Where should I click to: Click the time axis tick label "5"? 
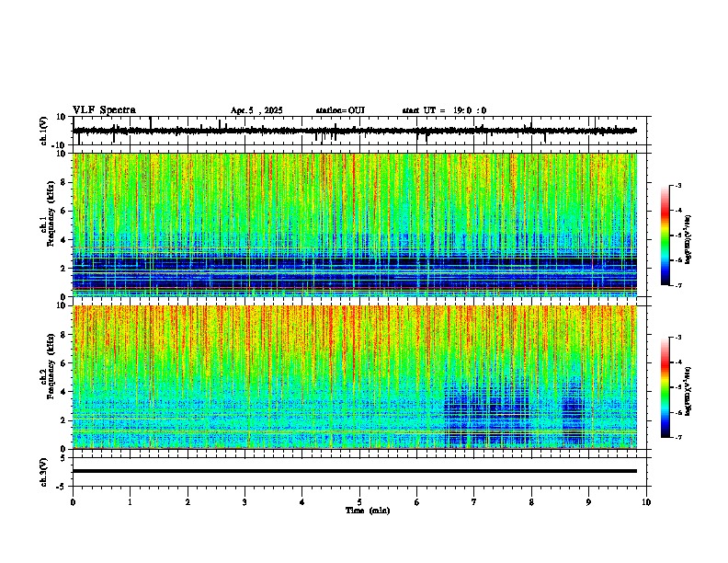coord(359,502)
